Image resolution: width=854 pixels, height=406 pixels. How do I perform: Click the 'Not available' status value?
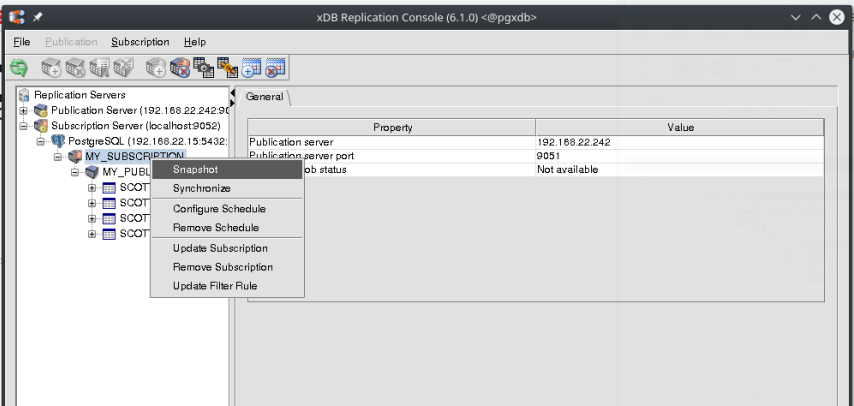(680, 169)
